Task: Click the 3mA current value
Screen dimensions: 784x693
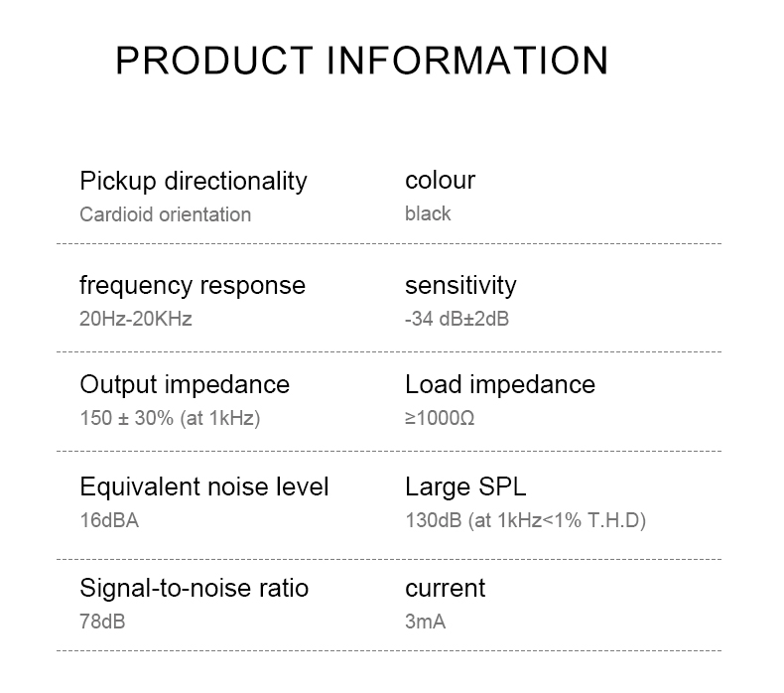Action: click(426, 622)
